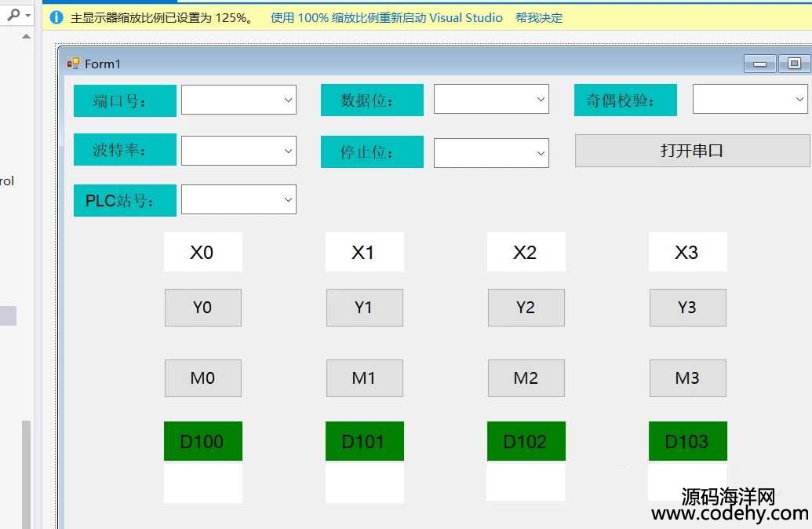Minimize the Form1 window

tap(759, 64)
